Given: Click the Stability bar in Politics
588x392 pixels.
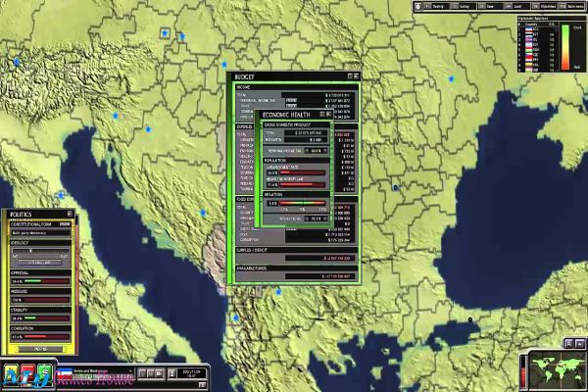Looking at the screenshot, I should coord(46,318).
